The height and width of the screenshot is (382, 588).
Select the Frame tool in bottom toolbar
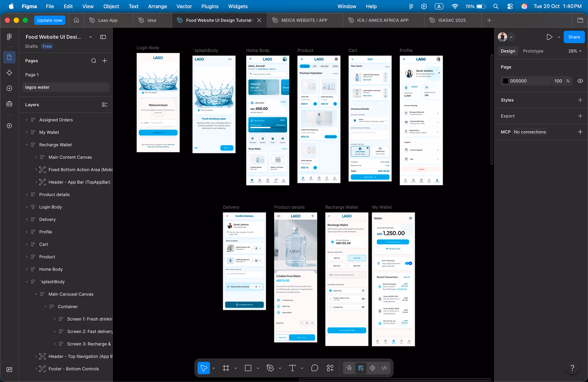pyautogui.click(x=226, y=368)
